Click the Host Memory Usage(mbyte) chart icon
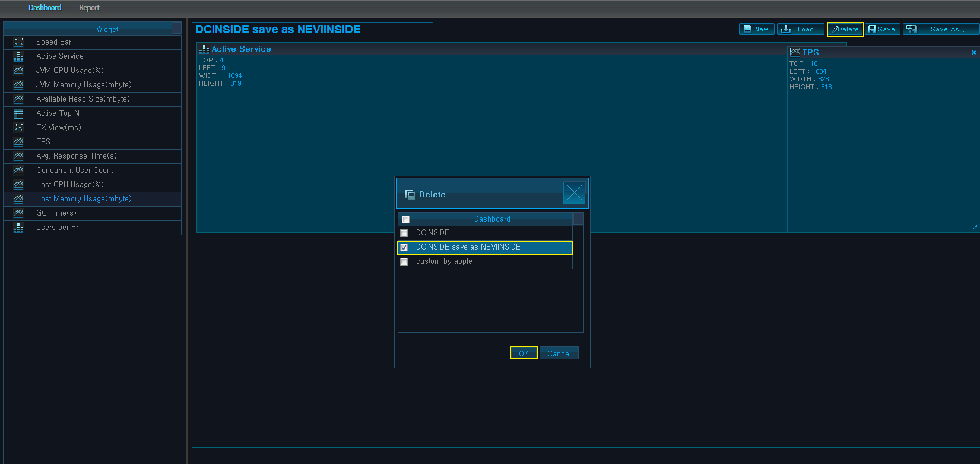Image resolution: width=980 pixels, height=464 pixels. (x=18, y=199)
